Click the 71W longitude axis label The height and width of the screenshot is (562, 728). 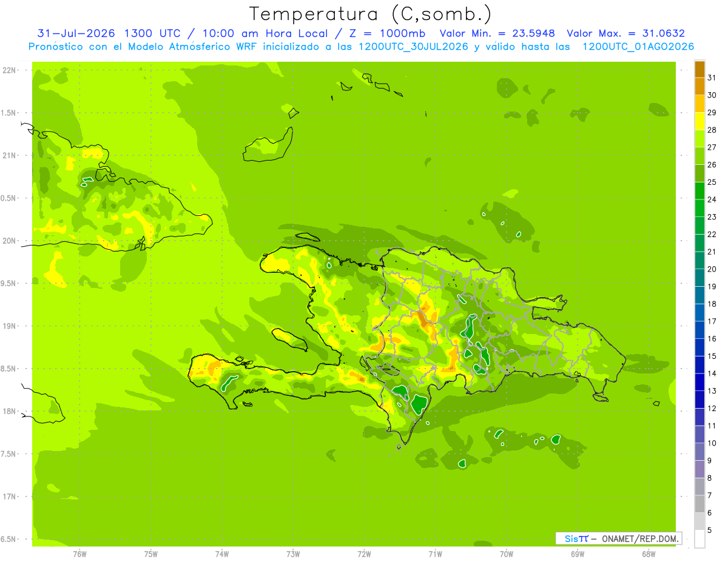[435, 554]
